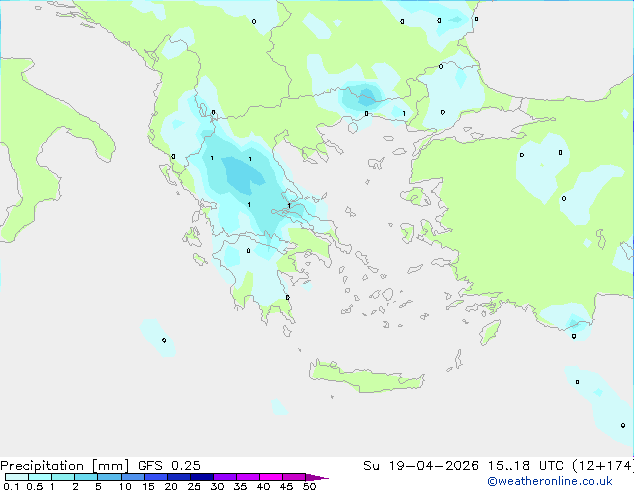Click the 15–20 mm blue legend swatch
The width and height of the screenshot is (634, 490).
pos(155,477)
